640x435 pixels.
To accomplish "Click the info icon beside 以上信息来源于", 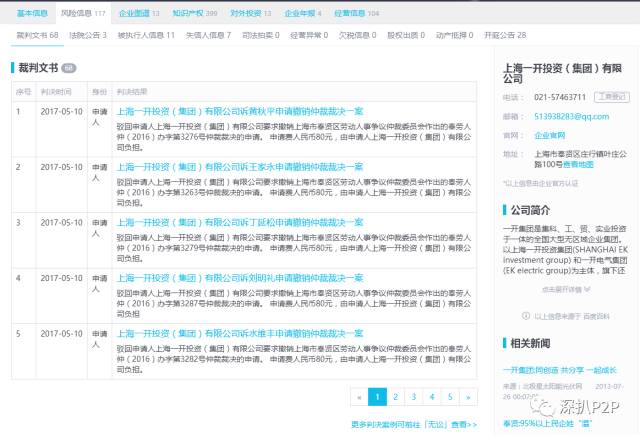I will 526,316.
